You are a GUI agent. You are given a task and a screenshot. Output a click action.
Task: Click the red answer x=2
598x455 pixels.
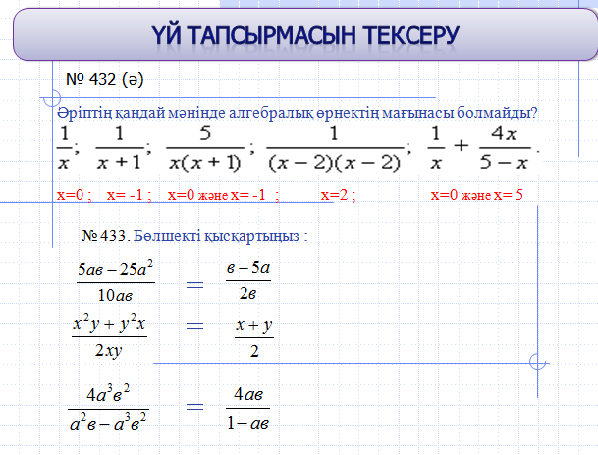(x=338, y=195)
